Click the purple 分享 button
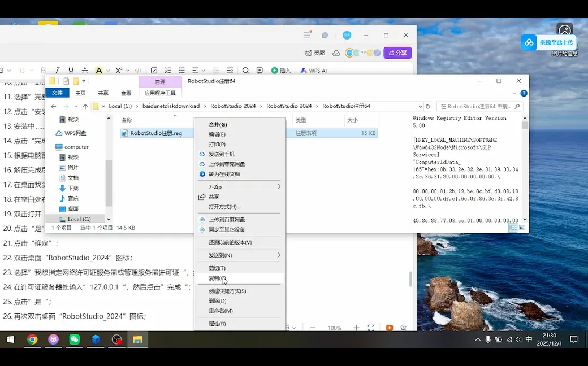 [x=399, y=53]
